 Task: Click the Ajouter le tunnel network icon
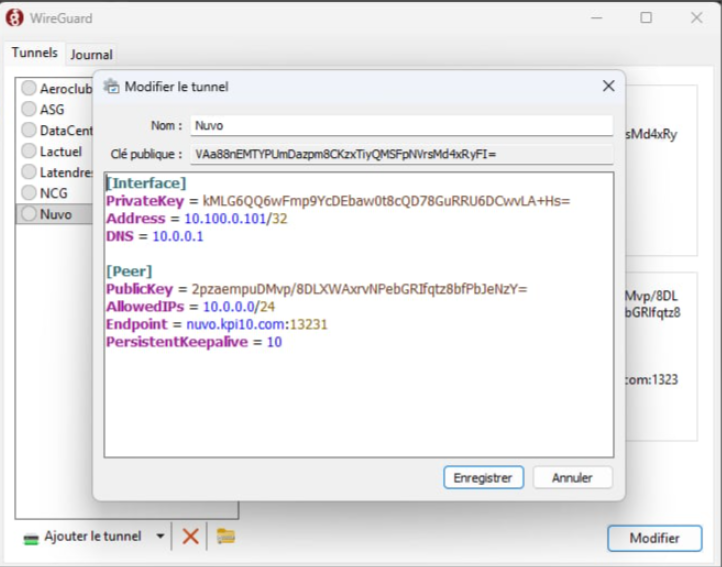tap(31, 538)
